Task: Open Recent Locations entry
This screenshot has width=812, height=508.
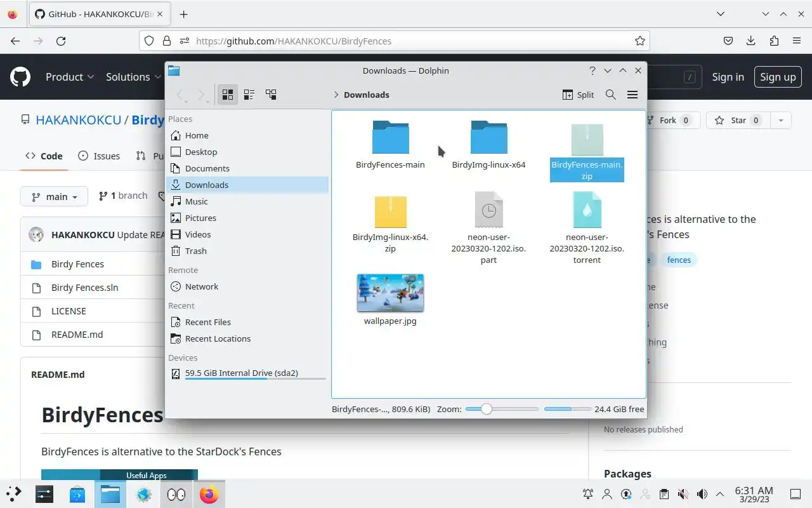Action: (x=247, y=338)
